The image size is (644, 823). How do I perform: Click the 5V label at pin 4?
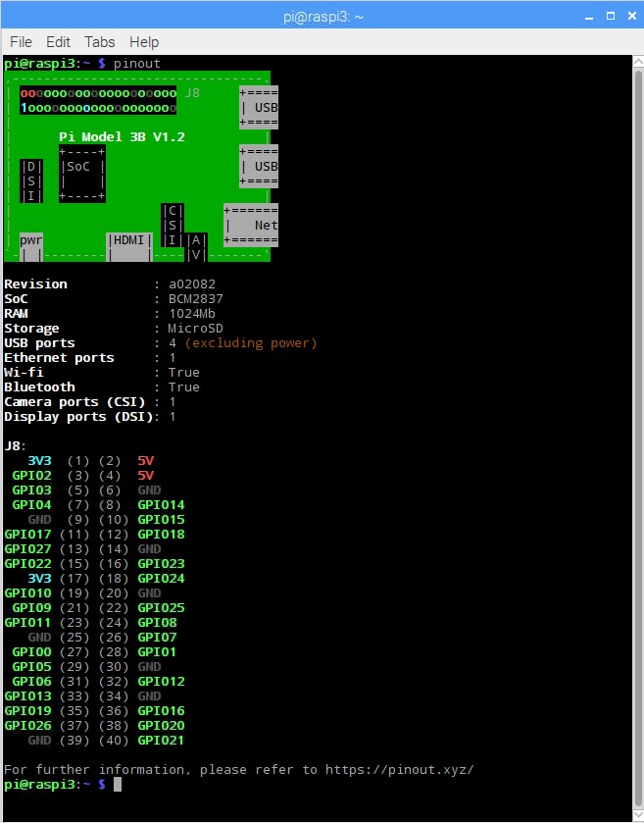pyautogui.click(x=145, y=476)
